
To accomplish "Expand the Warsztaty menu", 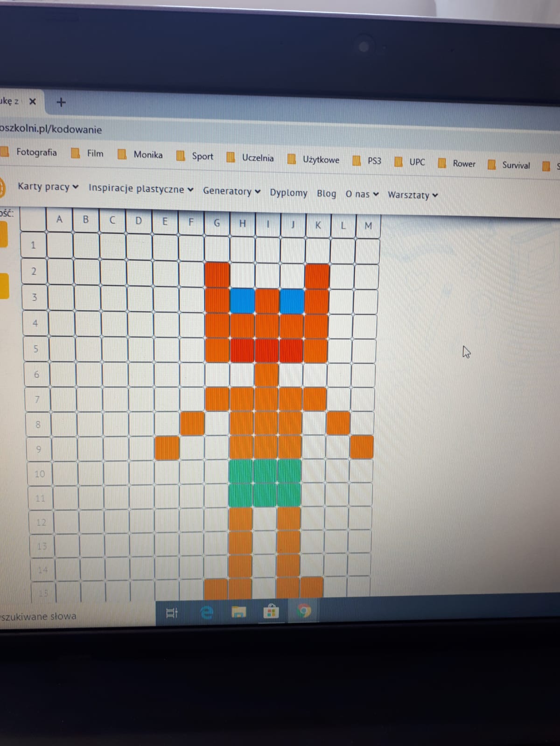I will coord(413,195).
